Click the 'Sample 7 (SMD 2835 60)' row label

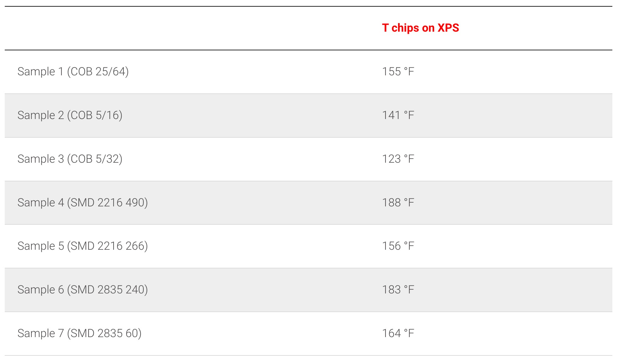79,333
